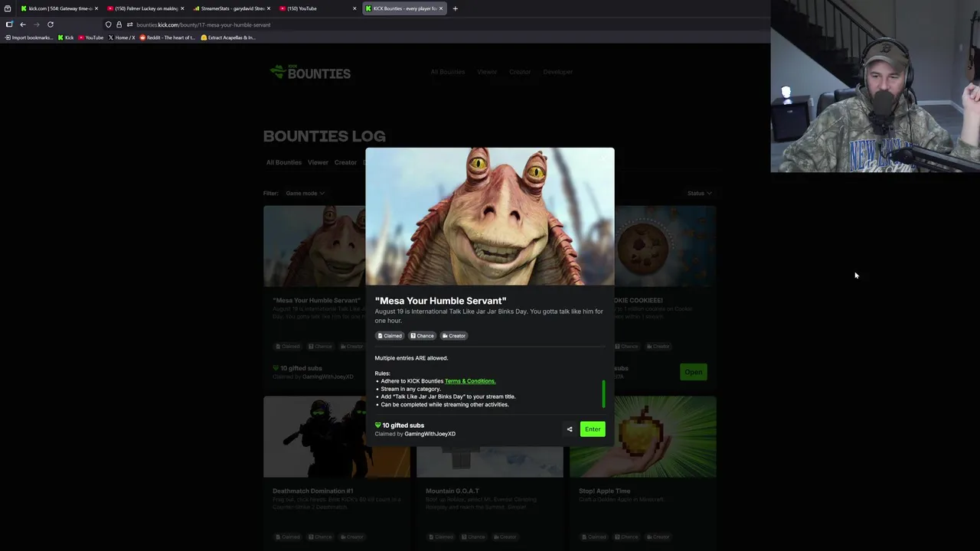Select Viewer tab under Bounties Log
Screen dimensions: 980x551
pyautogui.click(x=318, y=162)
